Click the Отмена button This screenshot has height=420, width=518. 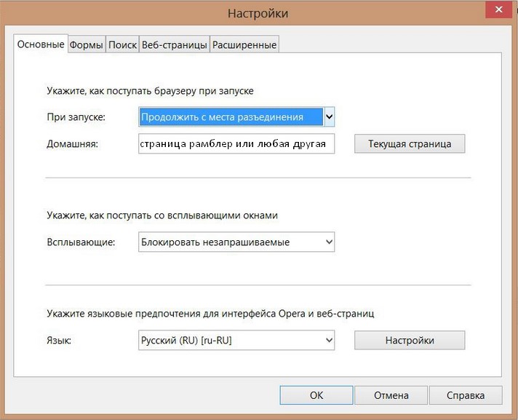pyautogui.click(x=391, y=395)
